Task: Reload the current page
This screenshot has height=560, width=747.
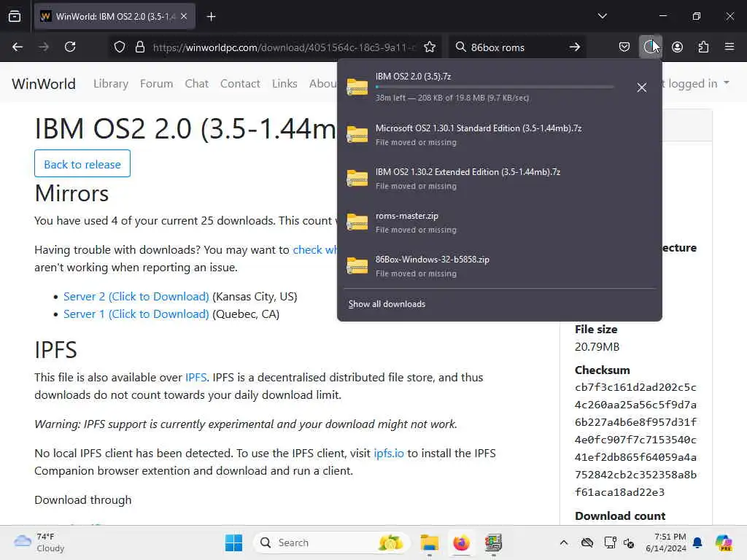Action: (x=70, y=47)
